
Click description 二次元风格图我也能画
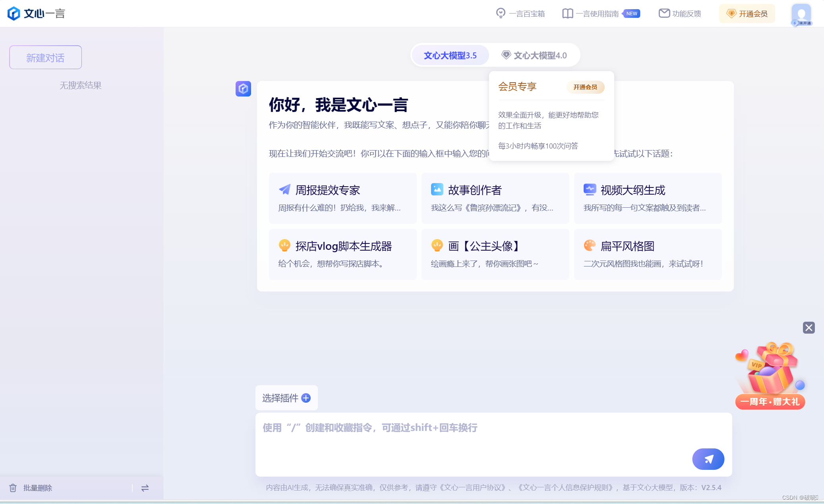click(643, 264)
